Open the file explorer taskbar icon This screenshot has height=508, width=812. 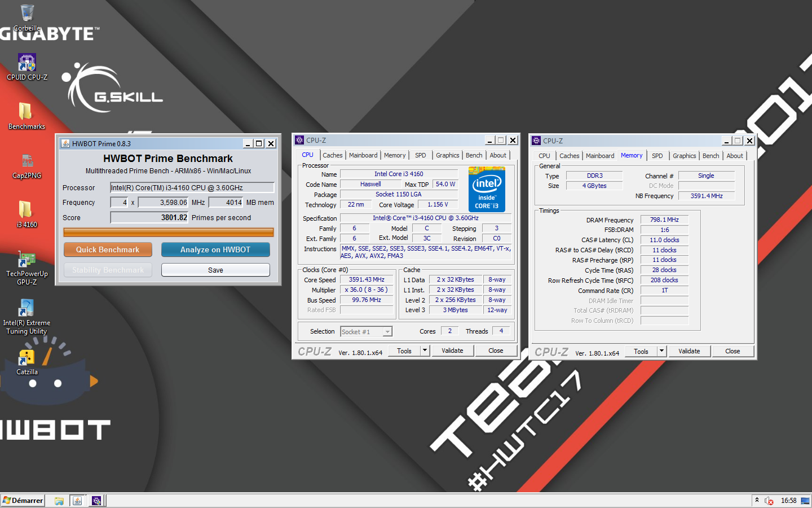point(59,501)
